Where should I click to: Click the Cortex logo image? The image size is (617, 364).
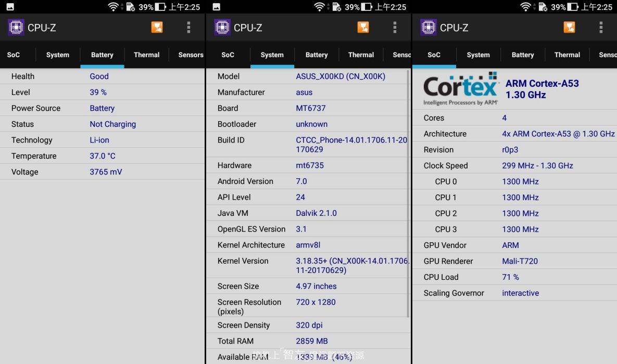[460, 88]
